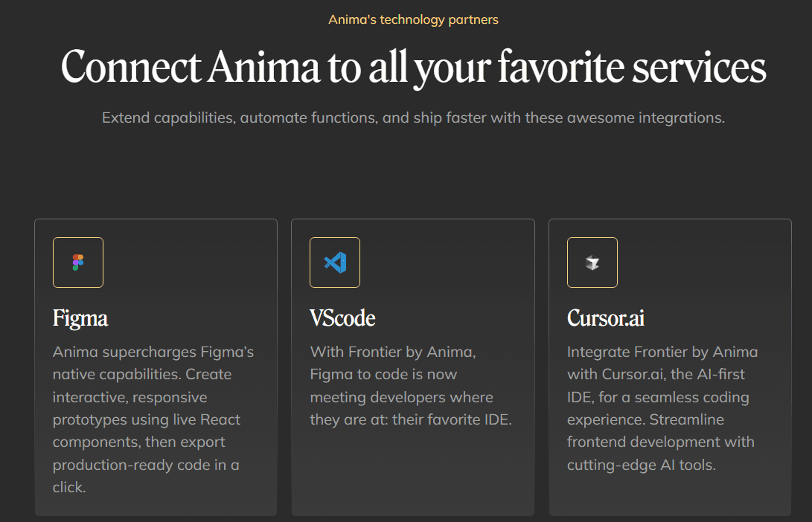This screenshot has width=812, height=522.
Task: Click the VScode card description text
Action: tap(411, 386)
